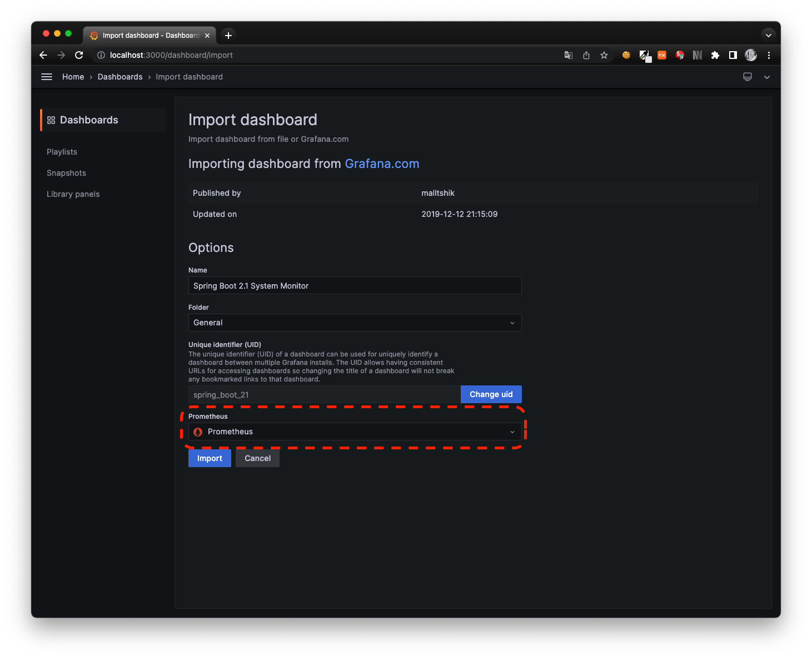812x659 pixels.
Task: Open the Chrome profile avatar
Action: 751,55
